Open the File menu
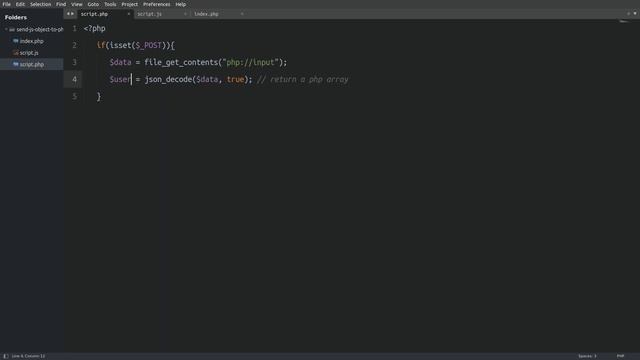 pos(7,4)
